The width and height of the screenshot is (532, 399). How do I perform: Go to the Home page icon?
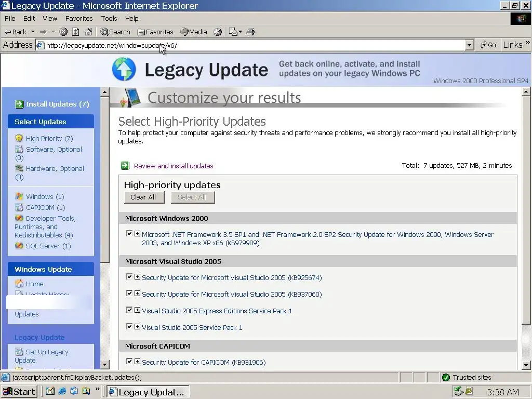point(88,32)
